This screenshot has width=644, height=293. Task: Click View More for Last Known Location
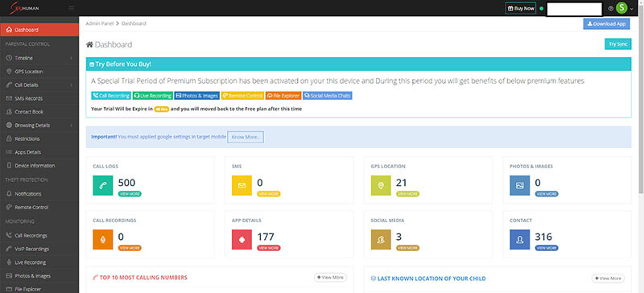609,279
